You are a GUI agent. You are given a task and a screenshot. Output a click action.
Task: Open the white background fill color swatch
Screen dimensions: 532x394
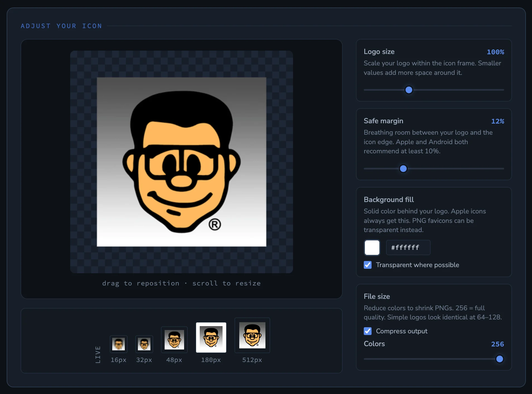click(x=372, y=247)
